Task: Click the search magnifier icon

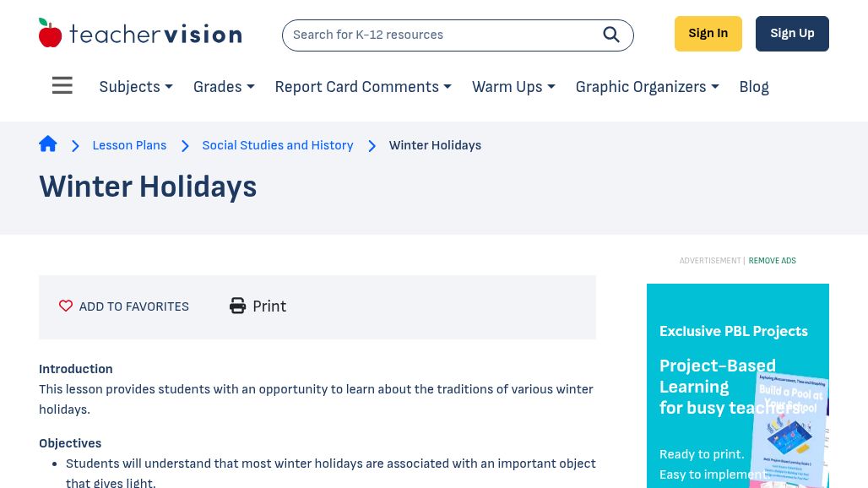Action: point(611,35)
